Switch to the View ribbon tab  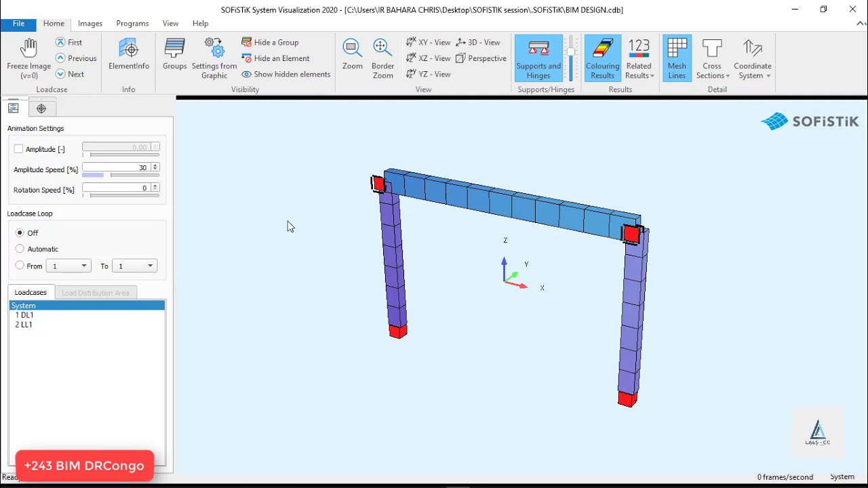coord(171,24)
